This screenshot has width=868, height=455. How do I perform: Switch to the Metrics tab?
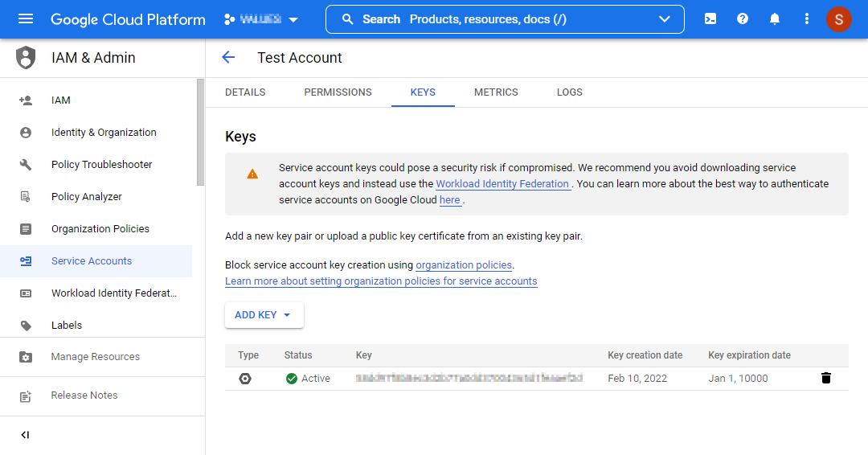tap(496, 92)
